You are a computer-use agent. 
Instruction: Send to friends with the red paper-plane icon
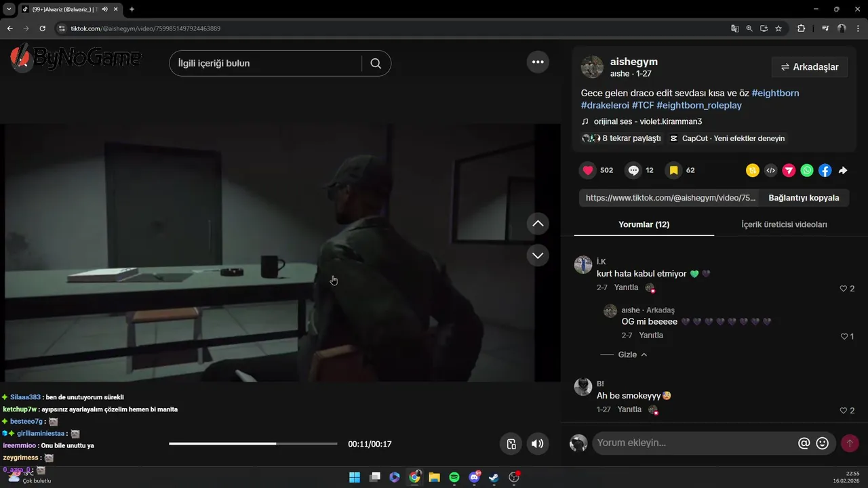[789, 171]
